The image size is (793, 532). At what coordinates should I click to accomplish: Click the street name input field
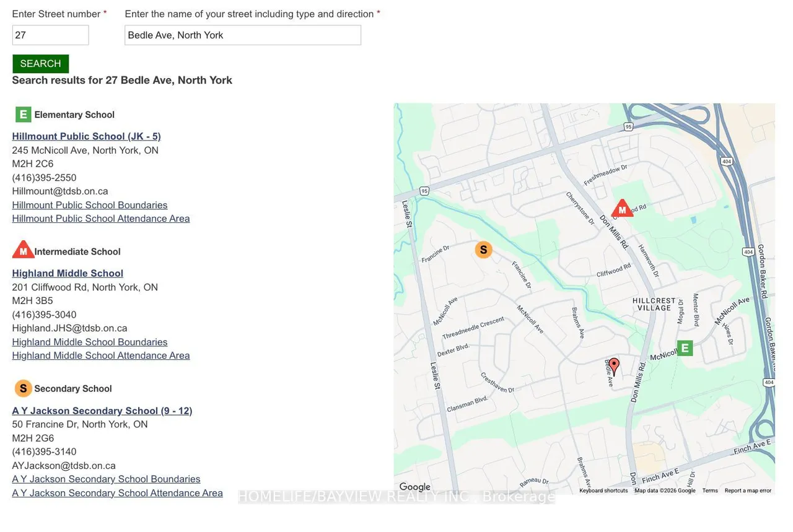pyautogui.click(x=243, y=35)
